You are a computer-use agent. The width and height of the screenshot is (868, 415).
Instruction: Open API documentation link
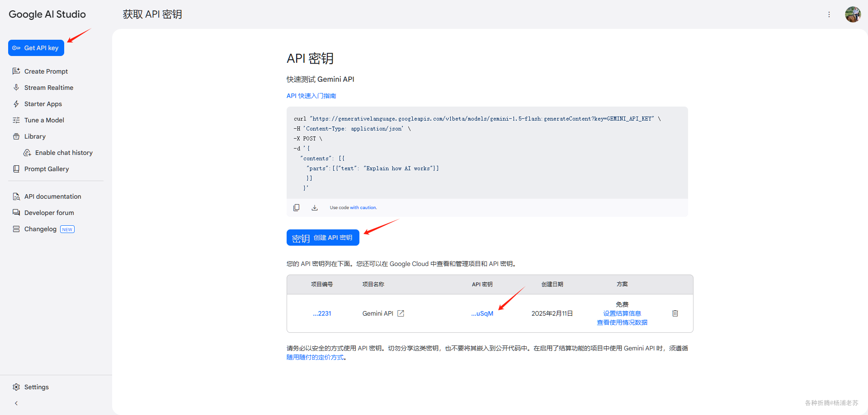(x=52, y=196)
